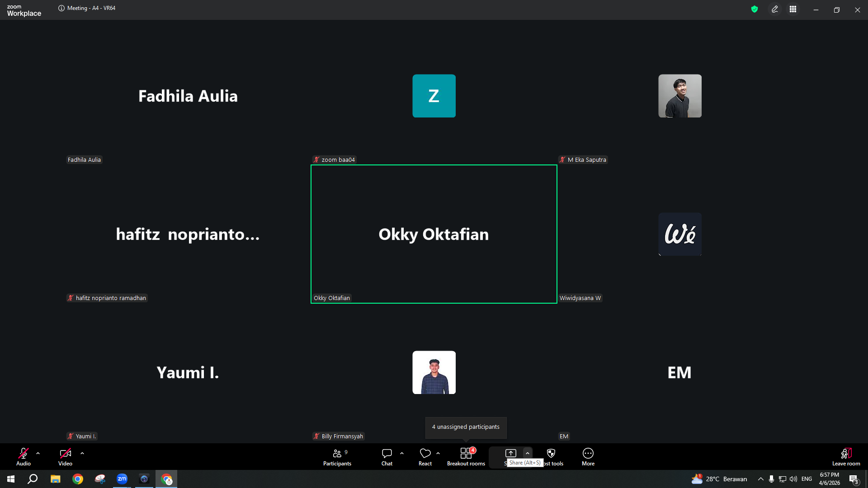
Task: Open the second Chrome profile taskbar icon
Action: (x=167, y=479)
